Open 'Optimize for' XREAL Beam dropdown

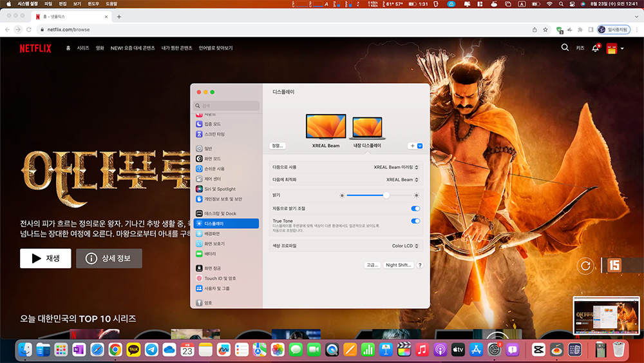click(402, 180)
